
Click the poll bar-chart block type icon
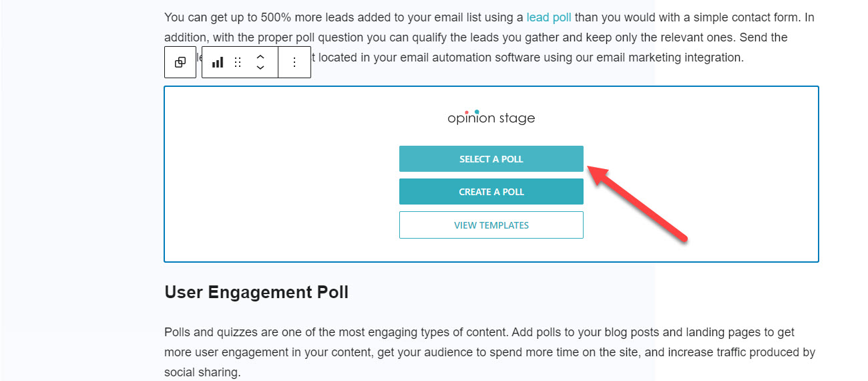coord(218,62)
